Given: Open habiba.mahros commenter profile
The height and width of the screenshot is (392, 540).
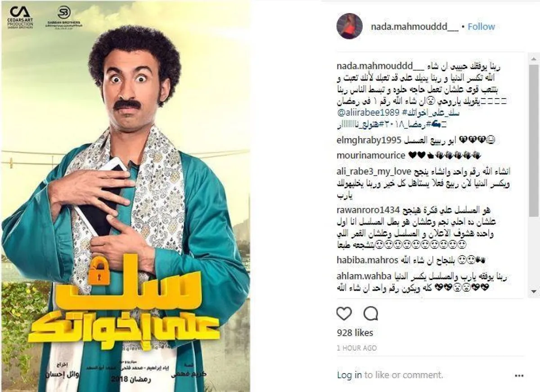Looking at the screenshot, I should pyautogui.click(x=367, y=260).
